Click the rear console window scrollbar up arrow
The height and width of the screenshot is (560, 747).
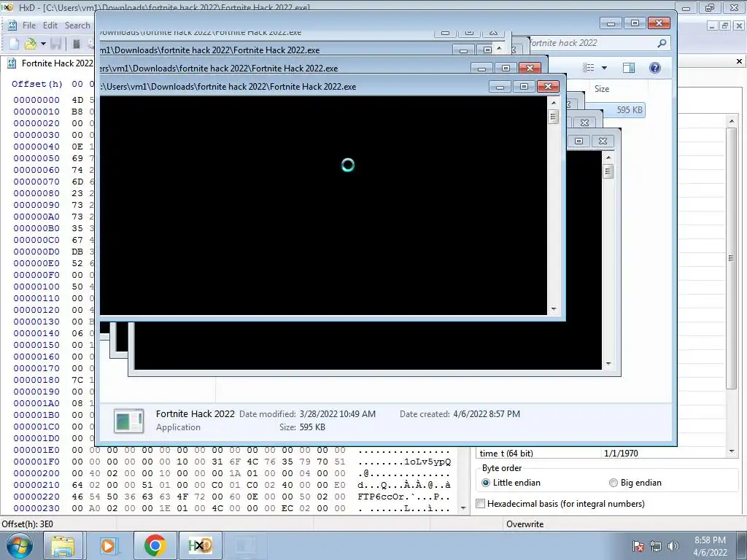point(608,157)
